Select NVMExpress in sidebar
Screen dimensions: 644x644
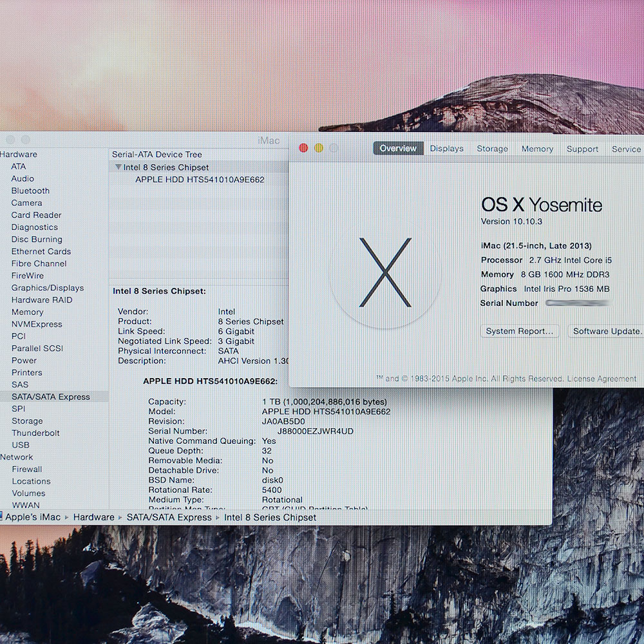37,324
